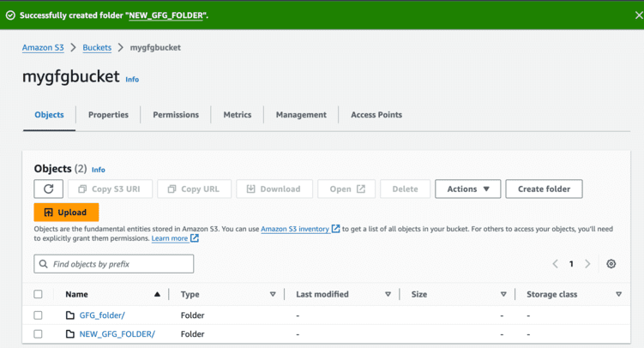
Task: Click the Copy S3 URI button
Action: point(110,189)
